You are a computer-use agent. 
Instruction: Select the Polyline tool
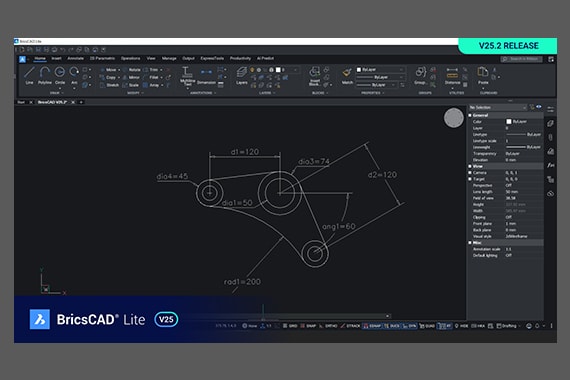point(45,76)
